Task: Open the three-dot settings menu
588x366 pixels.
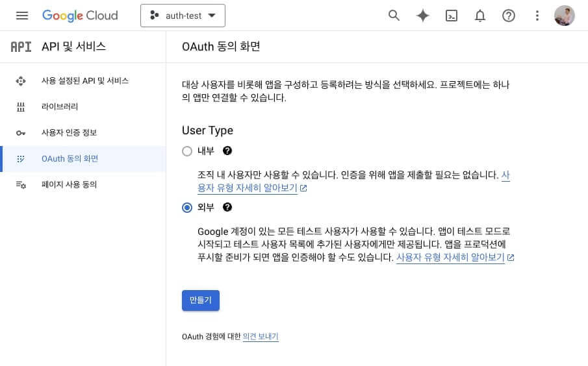Action: coord(537,16)
